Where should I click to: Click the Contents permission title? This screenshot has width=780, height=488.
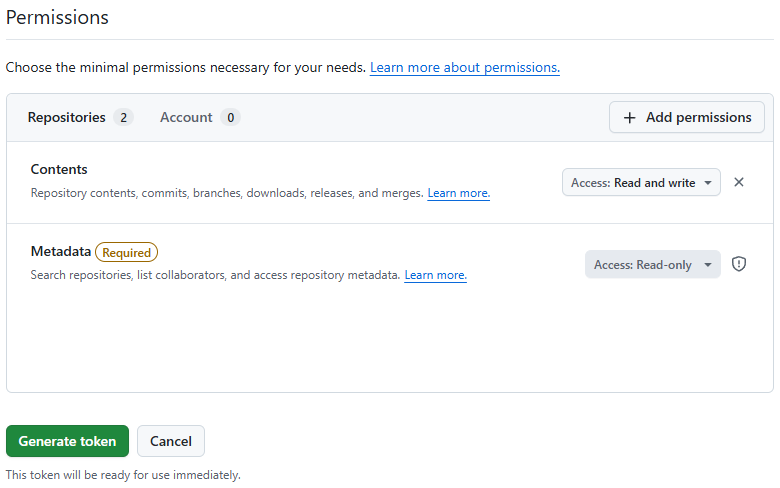[59, 169]
